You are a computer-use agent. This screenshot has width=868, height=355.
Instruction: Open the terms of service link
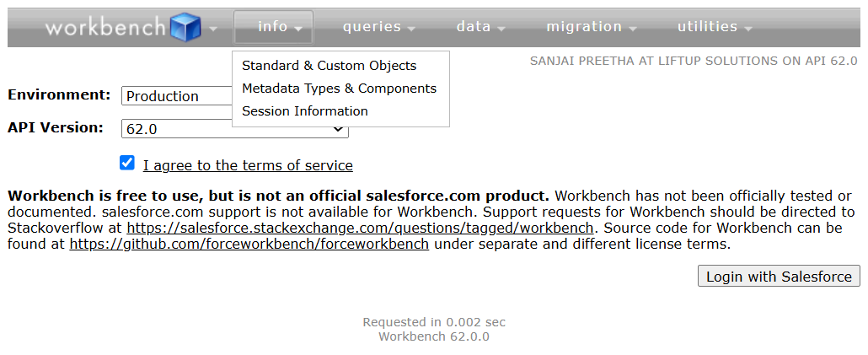[x=248, y=165]
